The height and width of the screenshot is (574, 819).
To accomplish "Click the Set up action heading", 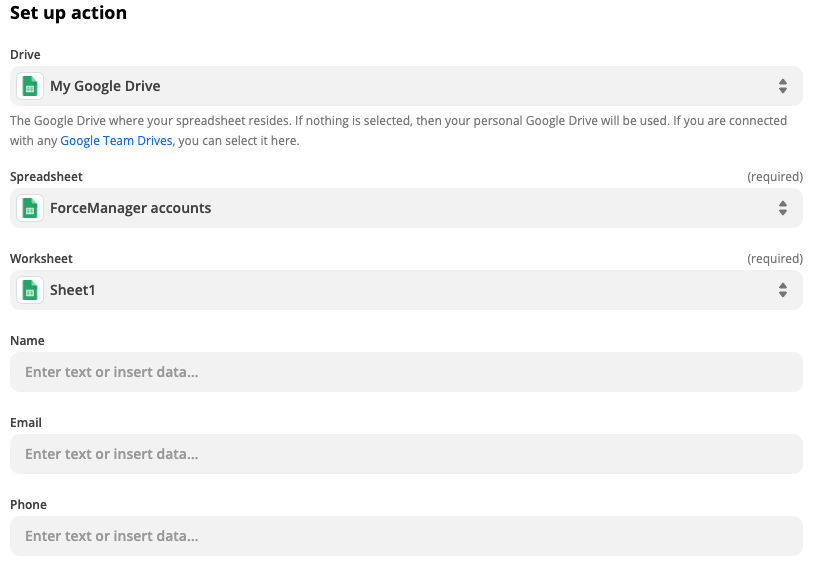I will click(x=68, y=13).
